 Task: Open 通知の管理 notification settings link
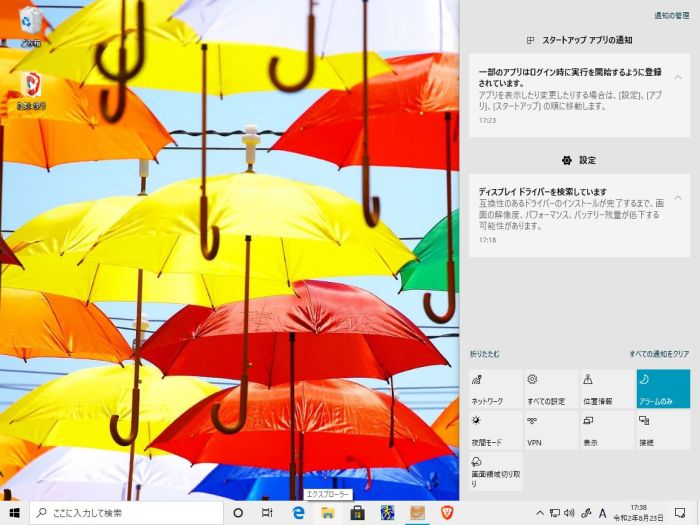(x=672, y=16)
